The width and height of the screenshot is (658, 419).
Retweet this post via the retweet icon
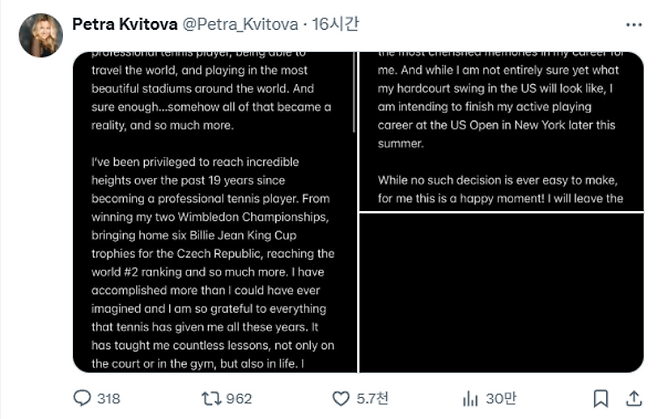tap(211, 398)
